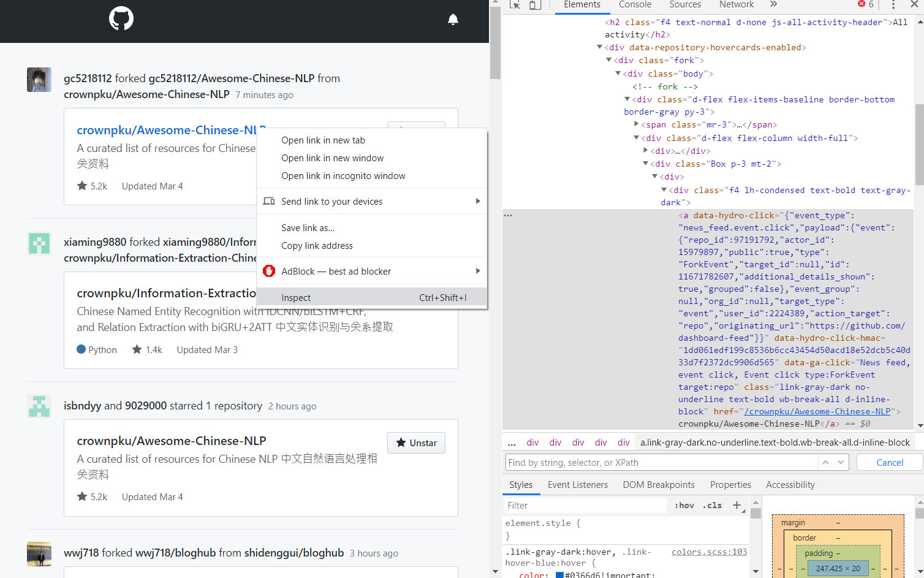The image size is (924, 578).
Task: Click breadcrumb overflow ellipsis
Action: (512, 443)
